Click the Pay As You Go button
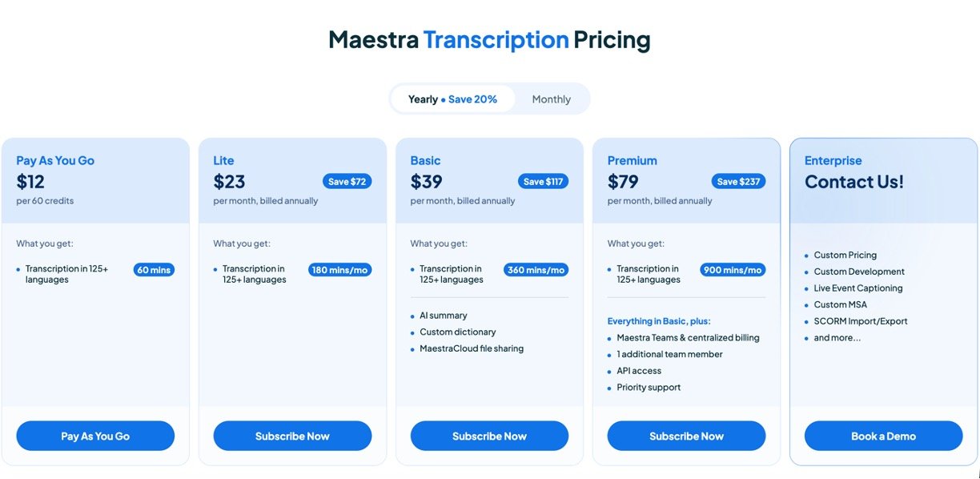This screenshot has width=980, height=479. (x=95, y=436)
